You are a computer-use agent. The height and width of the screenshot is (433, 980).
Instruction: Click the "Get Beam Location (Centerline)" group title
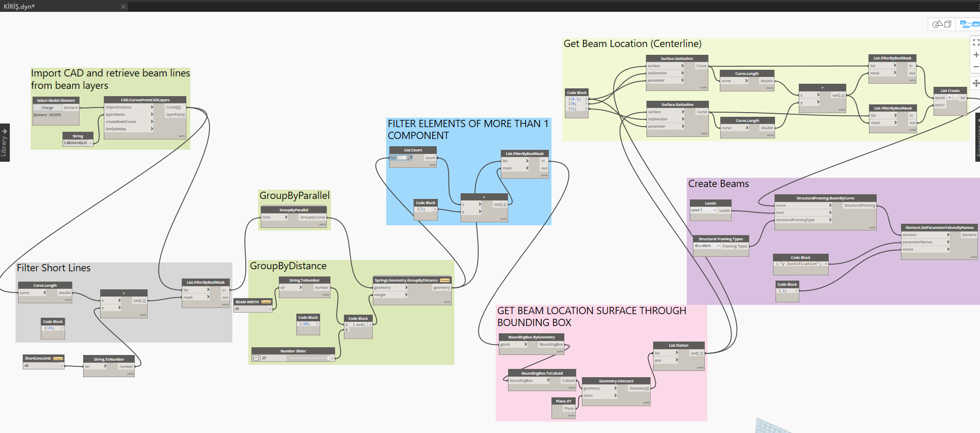coord(633,44)
